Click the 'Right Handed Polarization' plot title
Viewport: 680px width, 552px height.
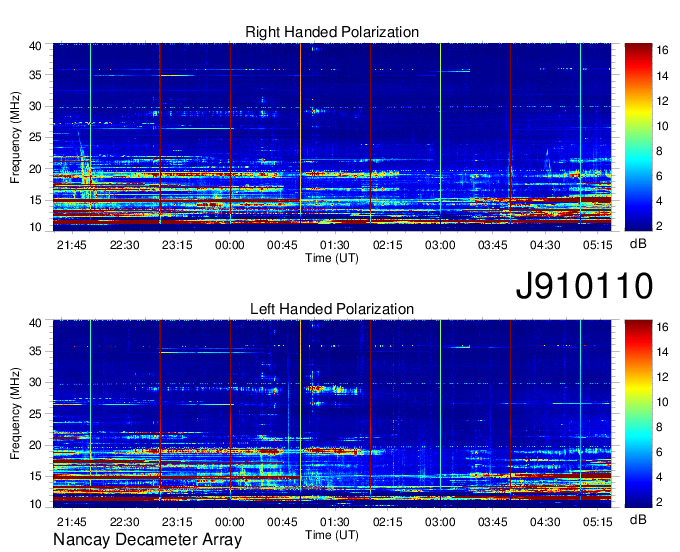[x=332, y=32]
